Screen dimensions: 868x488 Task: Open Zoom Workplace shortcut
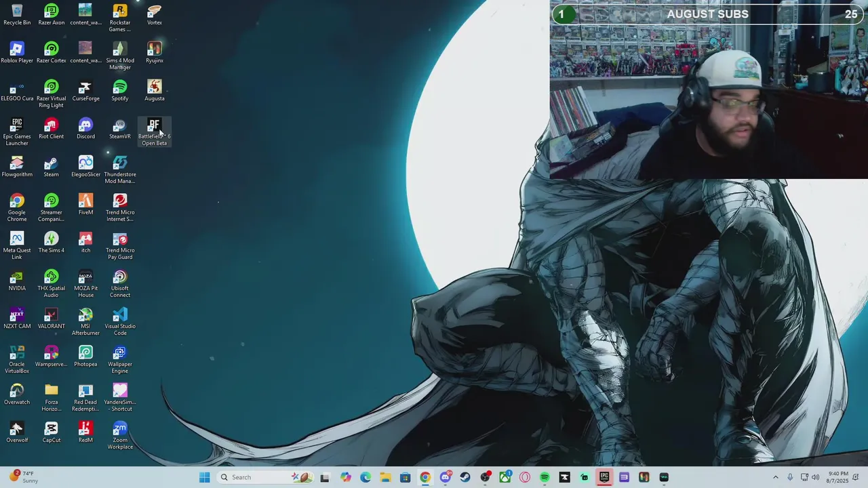[x=120, y=435]
